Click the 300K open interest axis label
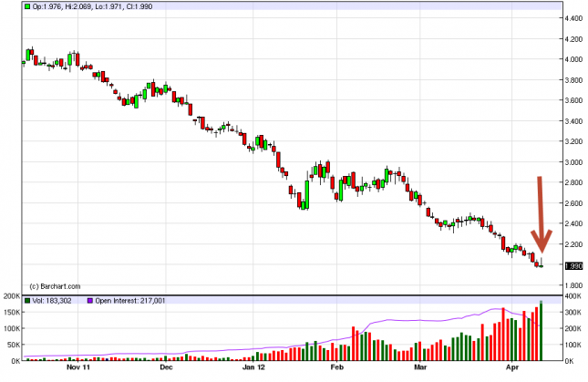This screenshot has height=382, width=588. tap(573, 313)
